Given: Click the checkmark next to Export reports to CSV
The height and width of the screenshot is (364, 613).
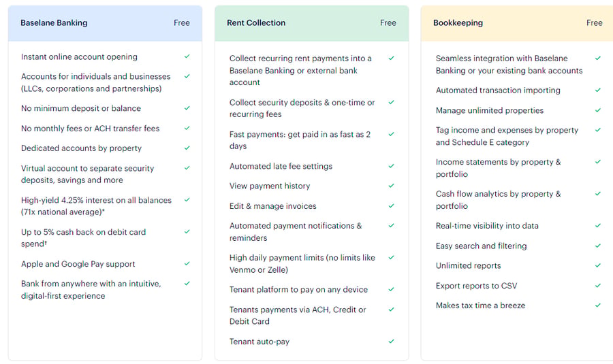Looking at the screenshot, I should click(x=598, y=285).
